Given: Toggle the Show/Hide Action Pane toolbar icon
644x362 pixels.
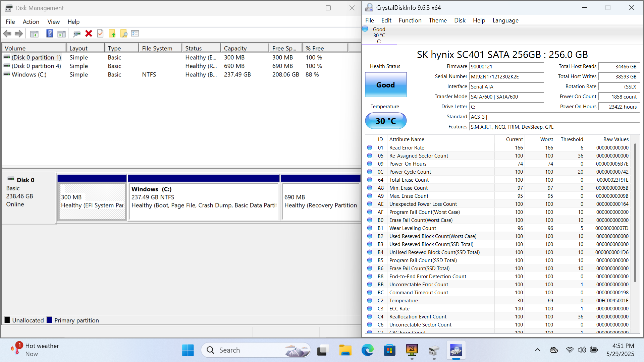Looking at the screenshot, I should tap(61, 34).
